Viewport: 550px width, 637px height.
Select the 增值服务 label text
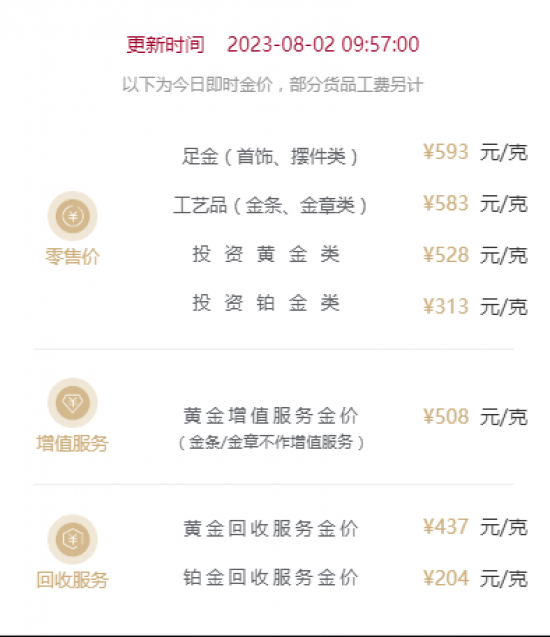pos(73,443)
